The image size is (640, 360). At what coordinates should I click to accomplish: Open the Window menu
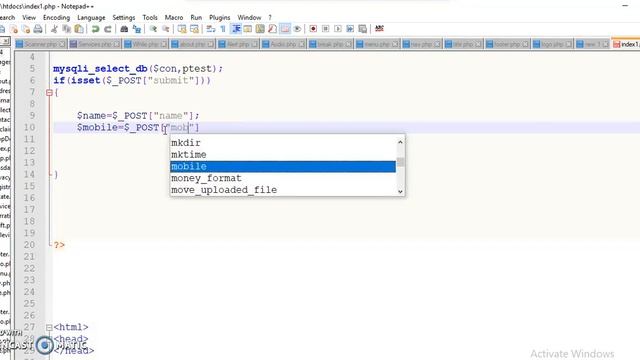249,18
